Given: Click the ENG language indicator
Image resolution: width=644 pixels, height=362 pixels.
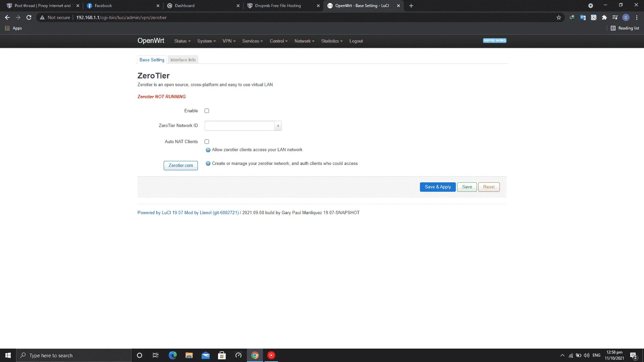Looking at the screenshot, I should point(597,355).
